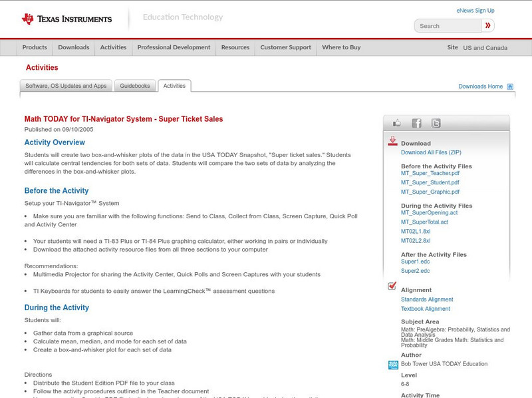Click the Texas Instruments logo
This screenshot has width=532, height=398.
point(66,19)
